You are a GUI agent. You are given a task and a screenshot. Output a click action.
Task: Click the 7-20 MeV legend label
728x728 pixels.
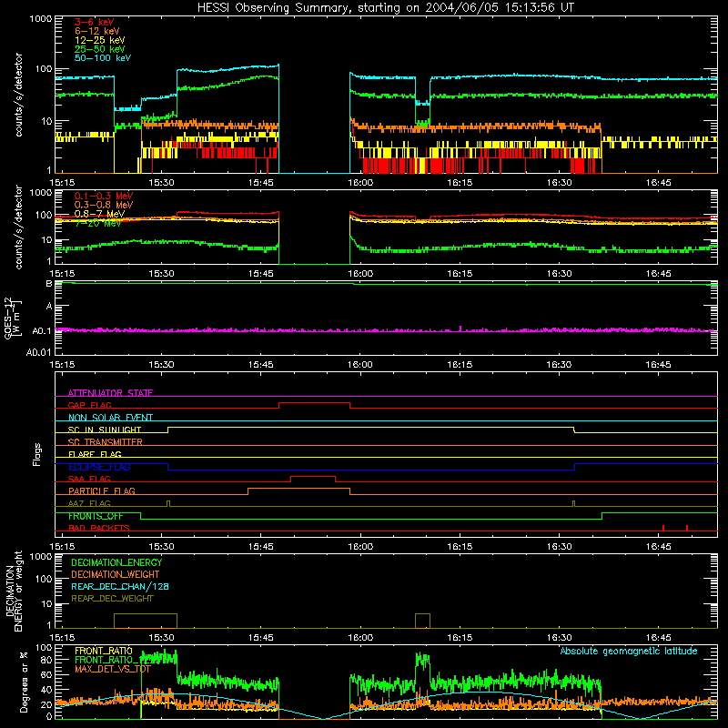(x=97, y=223)
